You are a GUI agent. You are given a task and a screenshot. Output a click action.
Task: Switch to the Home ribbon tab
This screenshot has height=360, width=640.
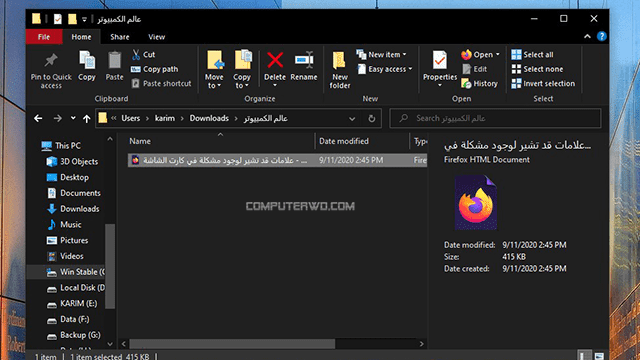coord(81,37)
